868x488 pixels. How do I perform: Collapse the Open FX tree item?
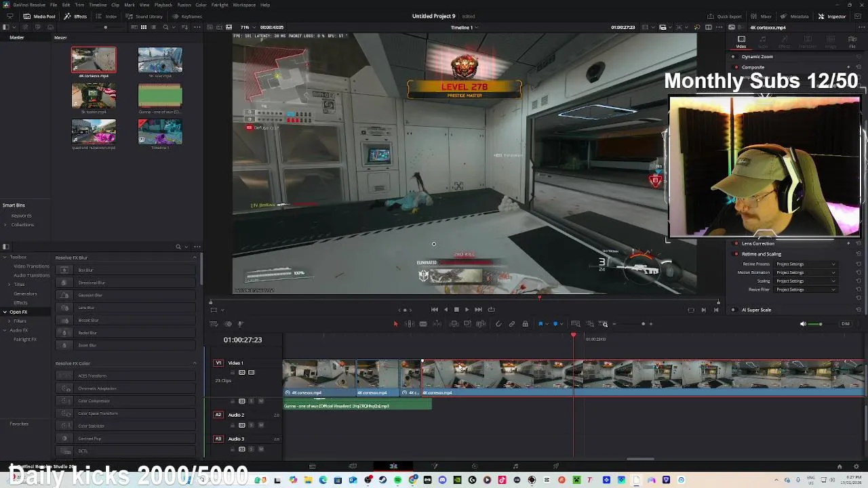pyautogui.click(x=5, y=312)
